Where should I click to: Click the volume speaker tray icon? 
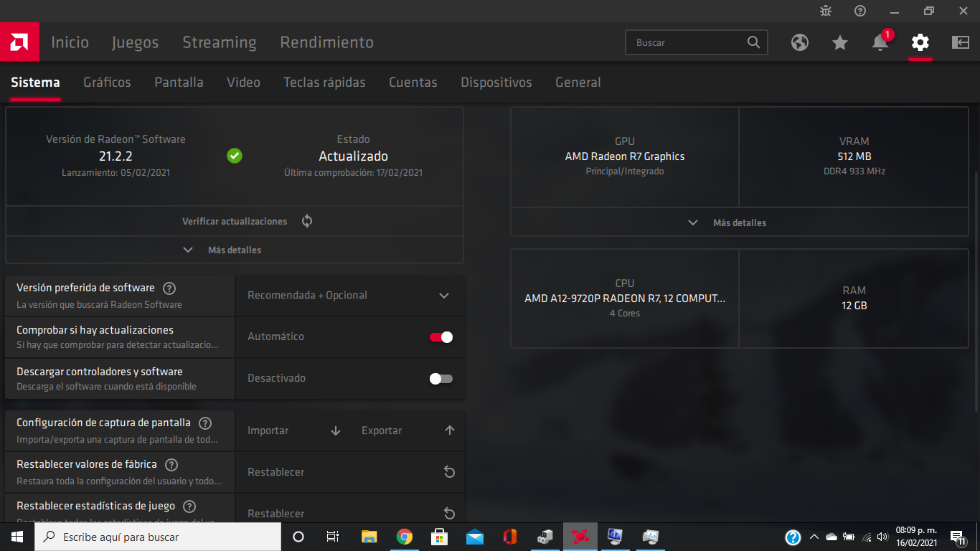[882, 537]
